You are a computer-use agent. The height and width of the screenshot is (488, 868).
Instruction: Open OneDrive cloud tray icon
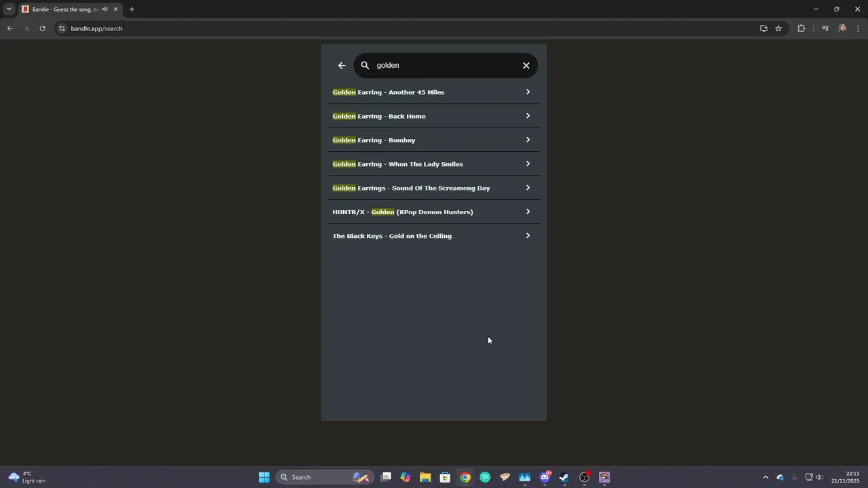pyautogui.click(x=780, y=477)
